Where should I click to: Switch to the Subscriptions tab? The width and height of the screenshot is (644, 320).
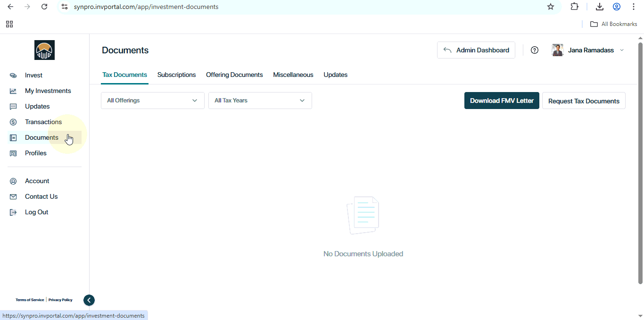point(176,75)
